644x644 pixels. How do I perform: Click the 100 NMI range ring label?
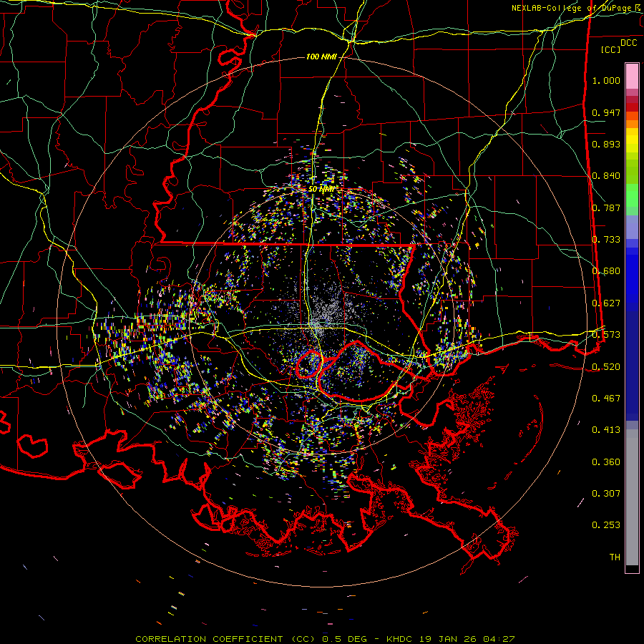click(x=321, y=57)
